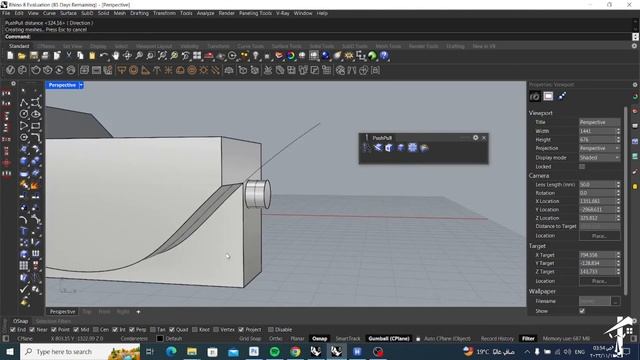This screenshot has height=360, width=640.
Task: Click the Help question mark icon
Action: pyautogui.click(x=384, y=56)
